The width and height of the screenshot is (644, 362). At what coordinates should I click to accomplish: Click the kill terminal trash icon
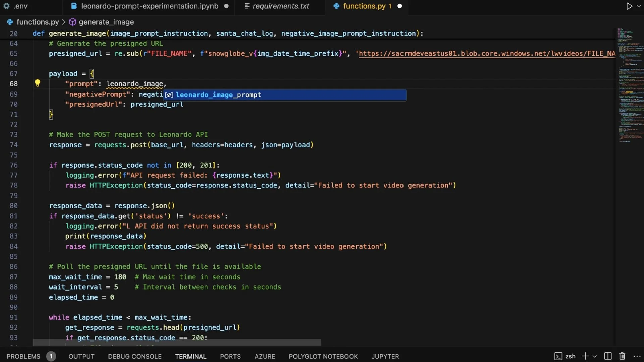(x=622, y=356)
